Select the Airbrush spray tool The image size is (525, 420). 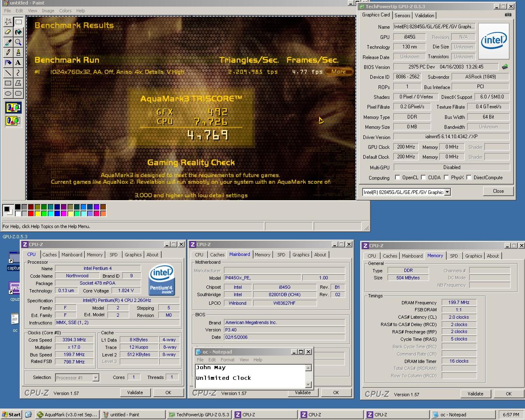[x=8, y=63]
